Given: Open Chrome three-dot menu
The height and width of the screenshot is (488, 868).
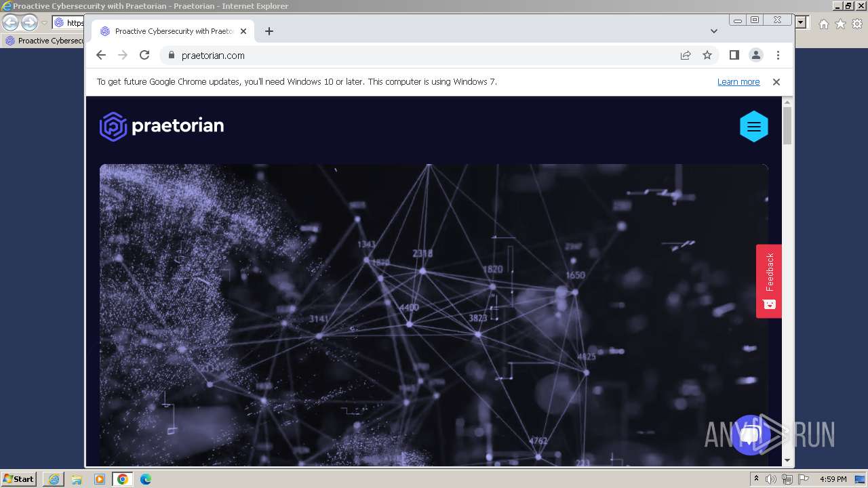Looking at the screenshot, I should click(778, 55).
